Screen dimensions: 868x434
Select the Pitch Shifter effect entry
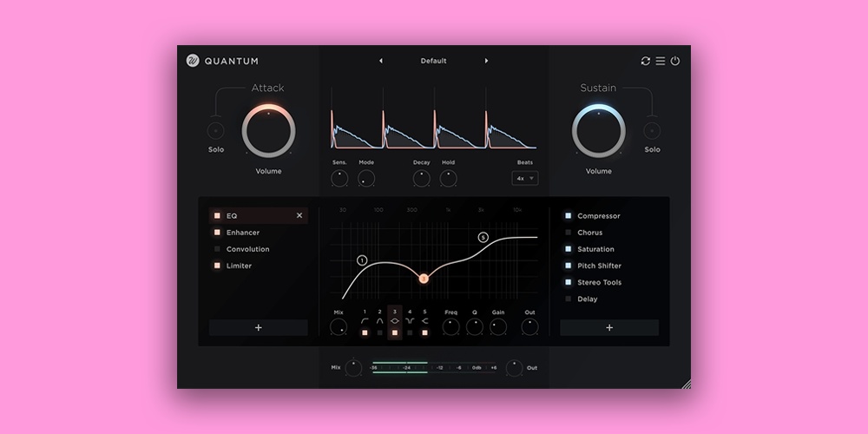599,266
